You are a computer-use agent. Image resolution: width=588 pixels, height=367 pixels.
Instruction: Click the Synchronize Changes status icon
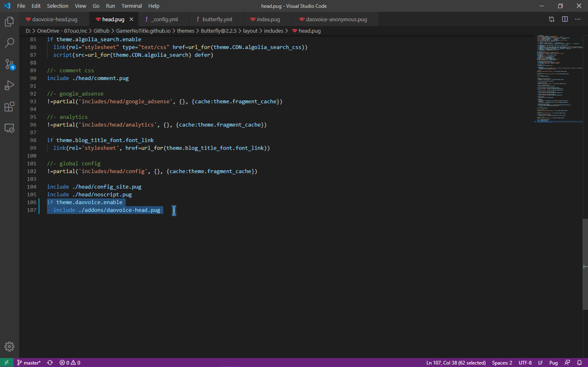50,363
